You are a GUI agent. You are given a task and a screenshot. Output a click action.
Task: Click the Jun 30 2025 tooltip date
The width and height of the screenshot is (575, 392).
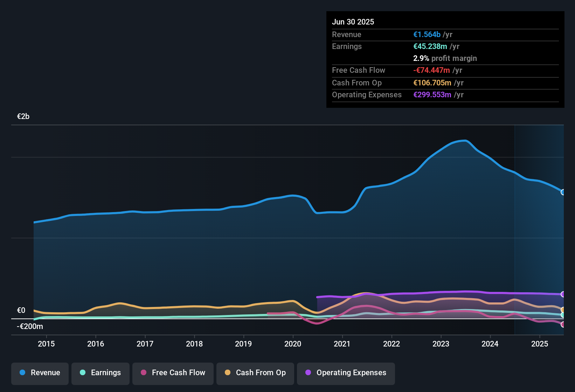click(x=353, y=22)
